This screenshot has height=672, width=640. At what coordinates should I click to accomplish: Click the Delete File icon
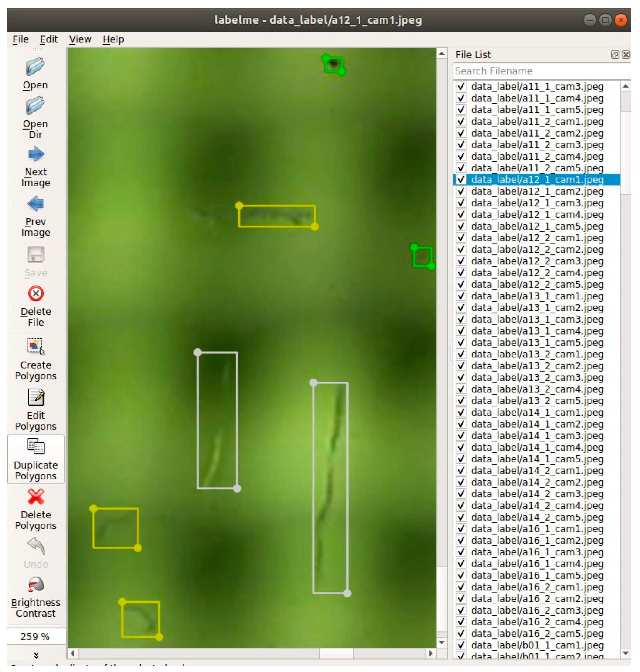pyautogui.click(x=35, y=293)
